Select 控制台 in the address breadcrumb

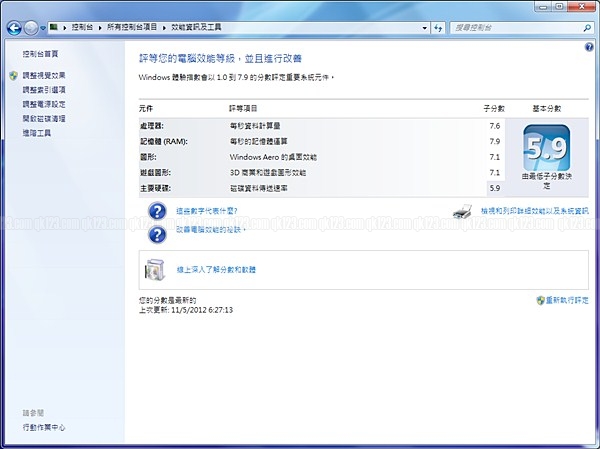82,27
